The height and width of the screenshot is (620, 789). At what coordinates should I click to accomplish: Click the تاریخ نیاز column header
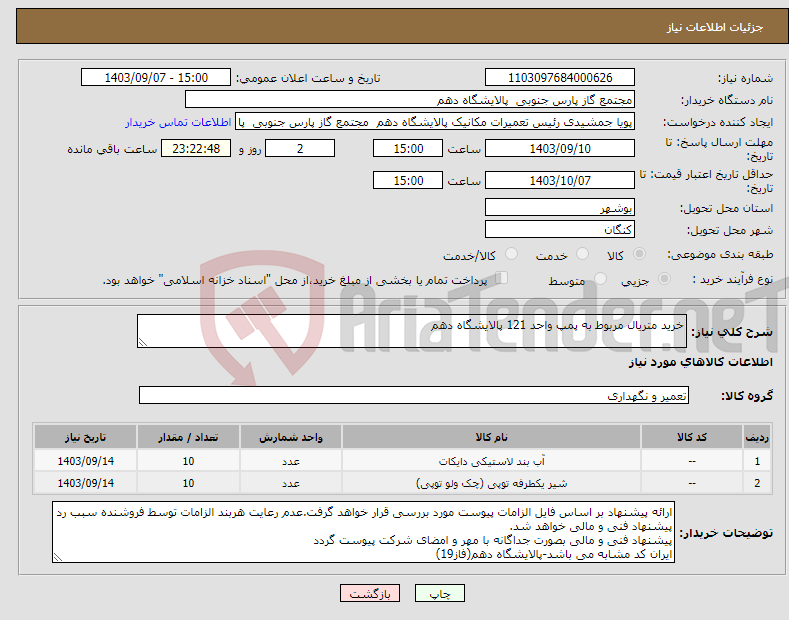coord(86,437)
